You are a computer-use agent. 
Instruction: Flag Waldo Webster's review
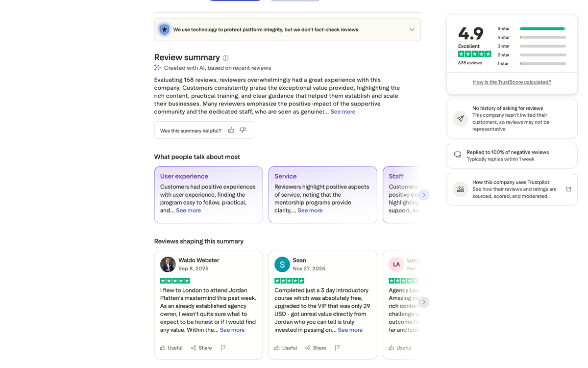(x=223, y=348)
